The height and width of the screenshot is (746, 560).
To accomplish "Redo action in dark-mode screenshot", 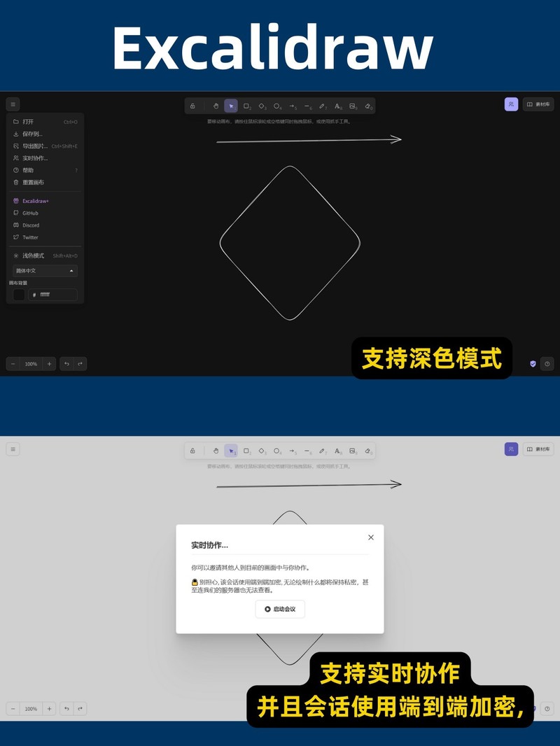I will tap(80, 364).
